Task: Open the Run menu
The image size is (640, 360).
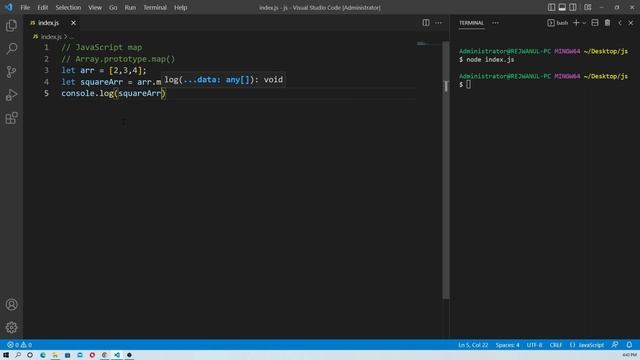Action: [x=130, y=7]
